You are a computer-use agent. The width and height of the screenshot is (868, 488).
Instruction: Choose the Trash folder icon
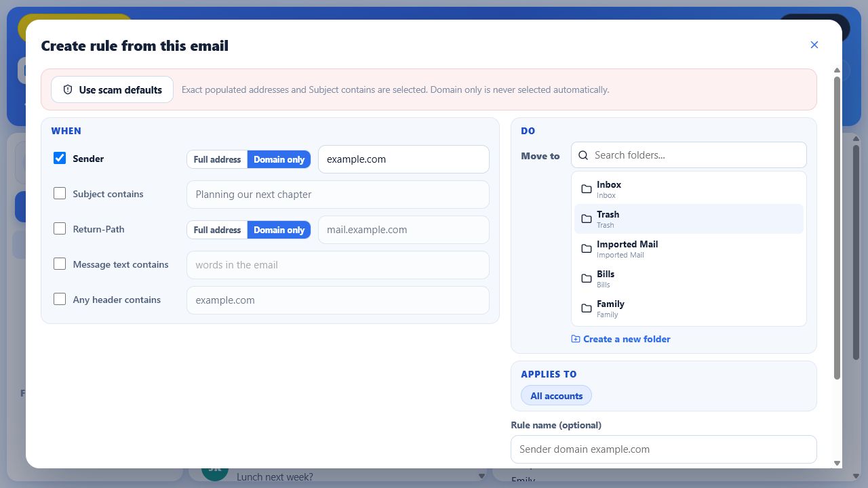point(587,219)
